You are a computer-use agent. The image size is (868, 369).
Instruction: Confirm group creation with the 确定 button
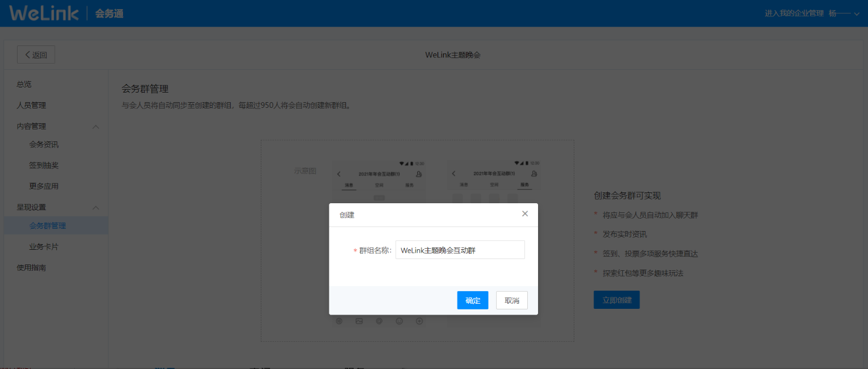(x=472, y=300)
